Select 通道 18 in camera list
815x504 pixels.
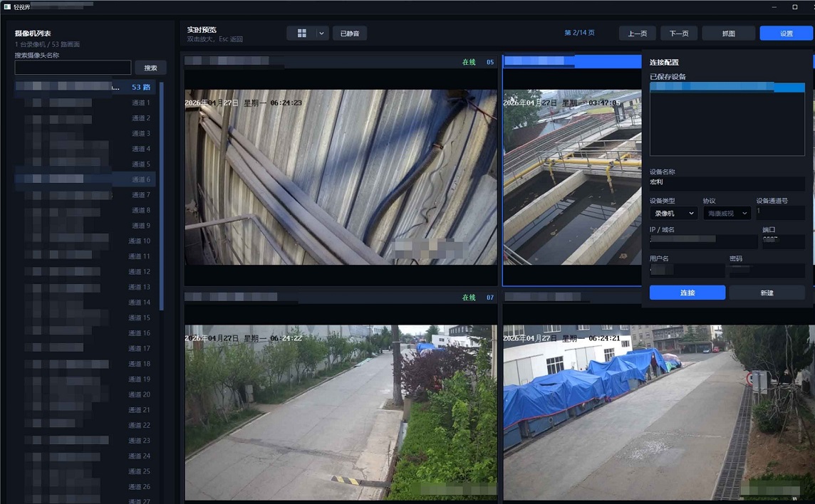(x=85, y=364)
